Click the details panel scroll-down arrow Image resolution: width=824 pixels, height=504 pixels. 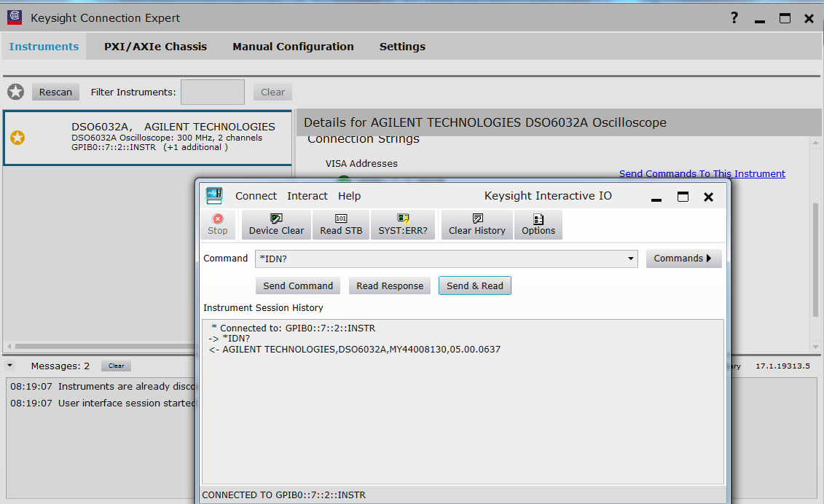pos(815,347)
